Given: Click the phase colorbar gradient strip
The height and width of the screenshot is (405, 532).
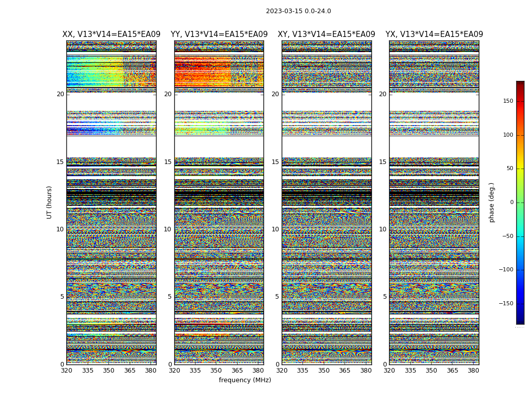Looking at the screenshot, I should (x=520, y=202).
